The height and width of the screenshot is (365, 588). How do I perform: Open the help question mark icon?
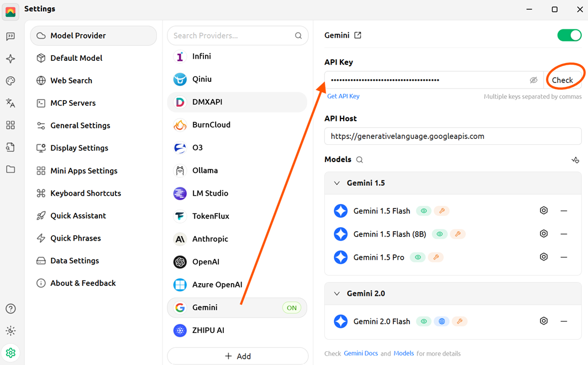pos(11,309)
